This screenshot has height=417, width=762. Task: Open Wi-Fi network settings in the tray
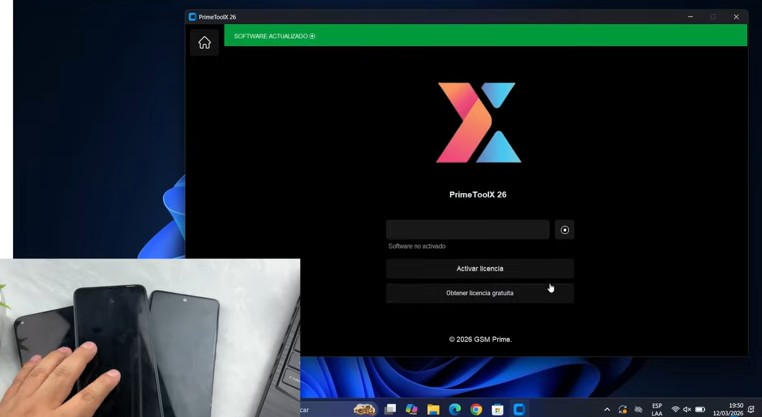coord(675,410)
